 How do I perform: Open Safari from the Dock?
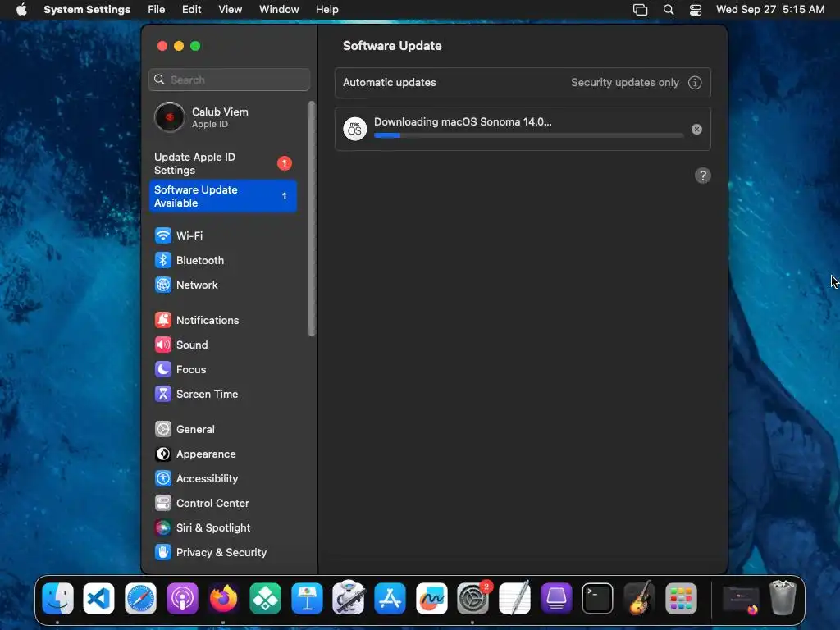pyautogui.click(x=140, y=598)
